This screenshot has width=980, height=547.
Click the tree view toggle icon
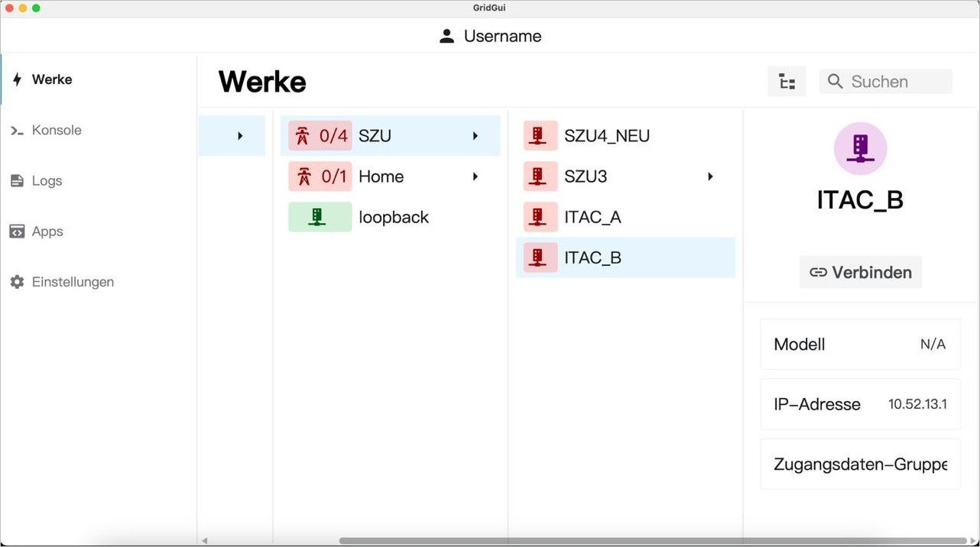pos(787,82)
